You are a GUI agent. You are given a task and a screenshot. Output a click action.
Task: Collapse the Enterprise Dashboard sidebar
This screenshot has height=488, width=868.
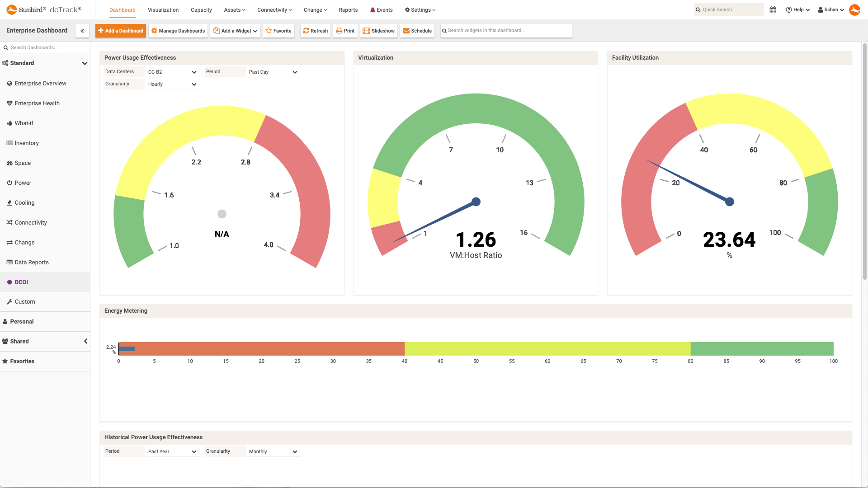pos(82,31)
